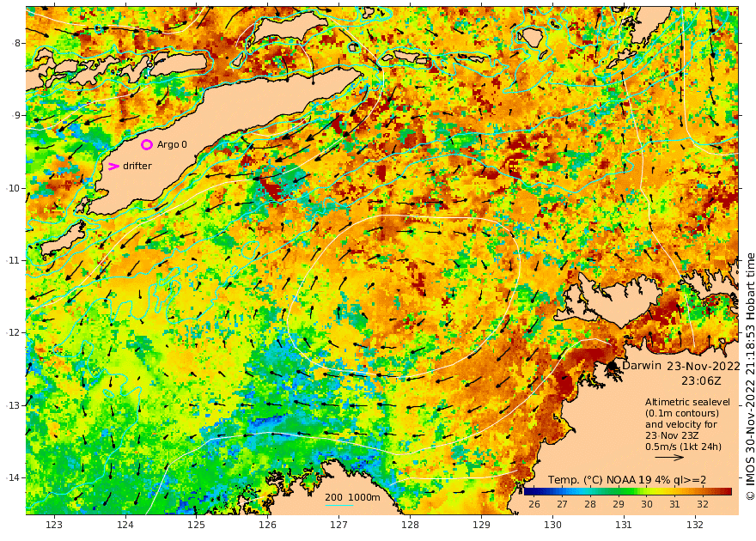Click the 'Darwin' city label

(x=642, y=365)
